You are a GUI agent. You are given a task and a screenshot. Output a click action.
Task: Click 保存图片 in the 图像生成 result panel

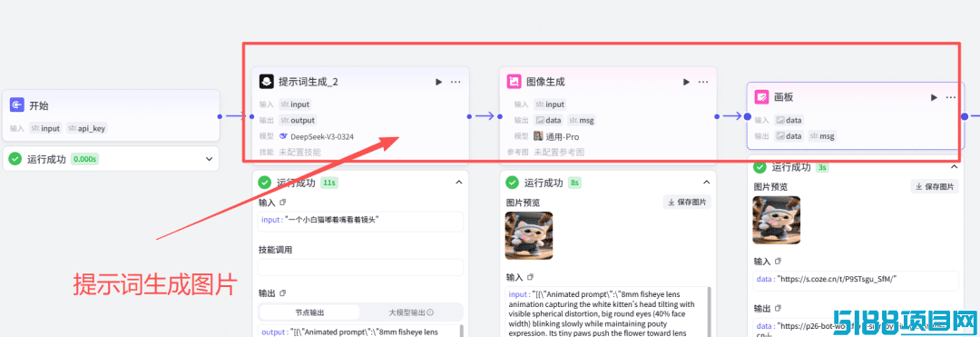click(x=687, y=202)
